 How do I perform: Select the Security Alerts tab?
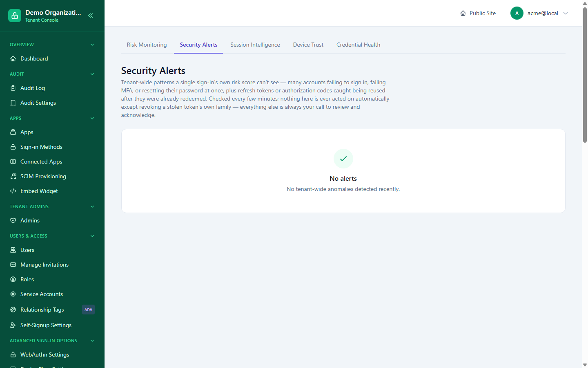click(x=198, y=45)
